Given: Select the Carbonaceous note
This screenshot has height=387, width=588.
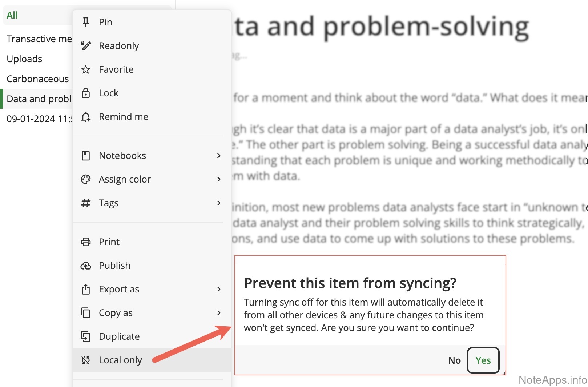Looking at the screenshot, I should click(x=37, y=79).
